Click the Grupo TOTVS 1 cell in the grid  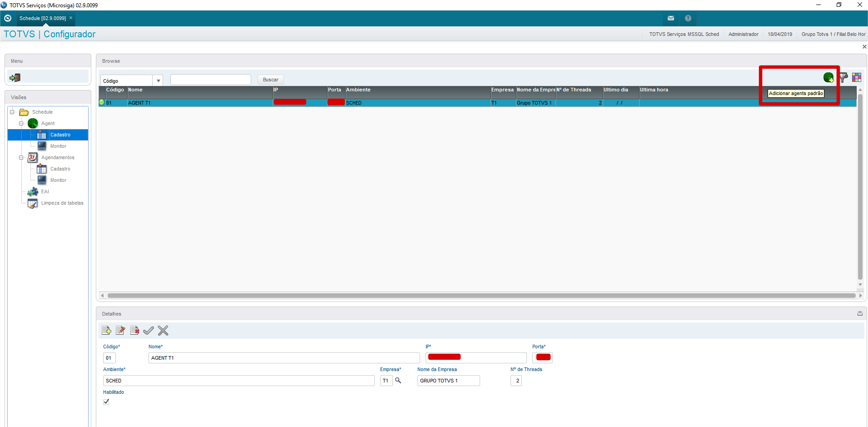(536, 103)
